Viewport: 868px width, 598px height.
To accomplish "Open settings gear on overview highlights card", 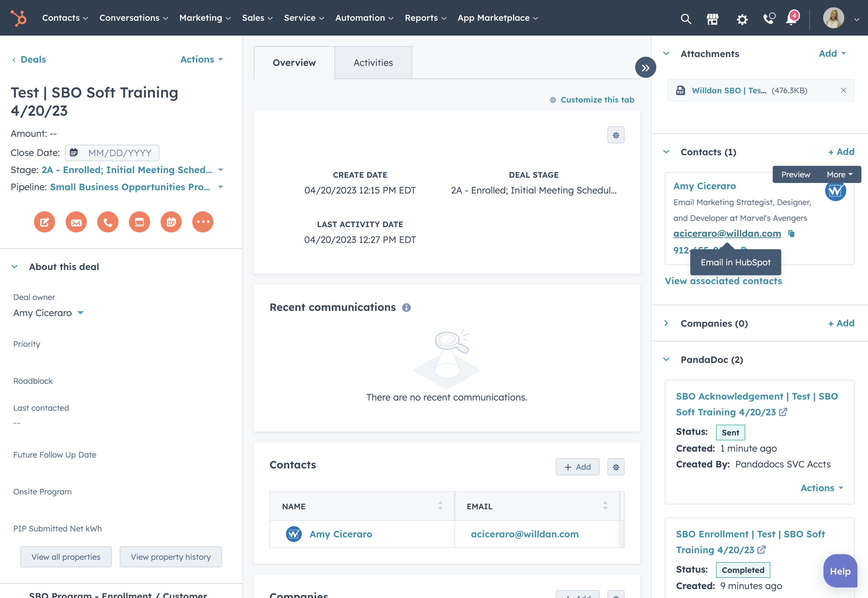I will (x=616, y=135).
